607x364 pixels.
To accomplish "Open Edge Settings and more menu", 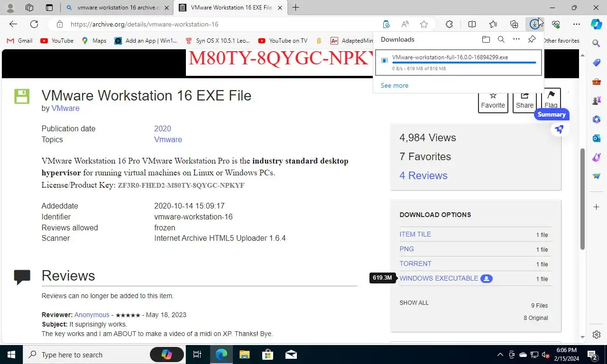I will [577, 24].
